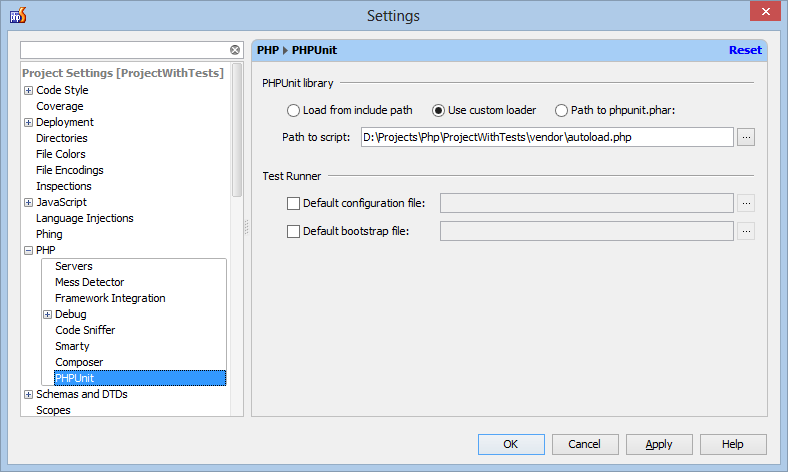788x472 pixels.
Task: Browse for default bootstrap file
Action: coord(746,231)
